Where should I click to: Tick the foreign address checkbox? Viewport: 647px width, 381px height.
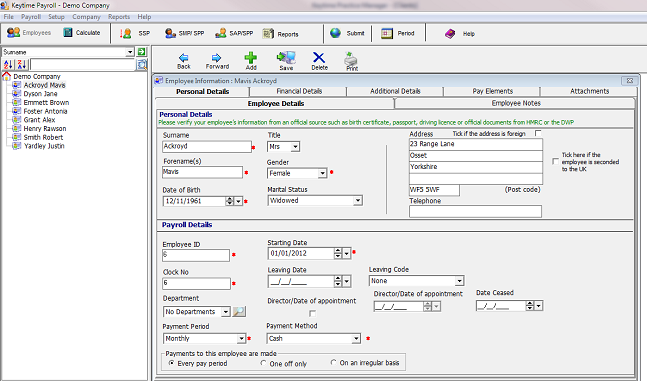[x=538, y=133]
